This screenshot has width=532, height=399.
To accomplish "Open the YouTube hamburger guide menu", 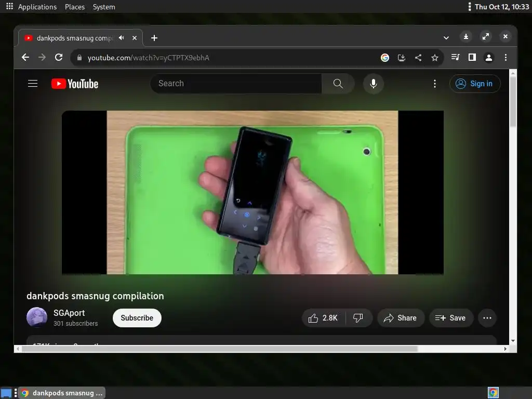I will pyautogui.click(x=33, y=84).
